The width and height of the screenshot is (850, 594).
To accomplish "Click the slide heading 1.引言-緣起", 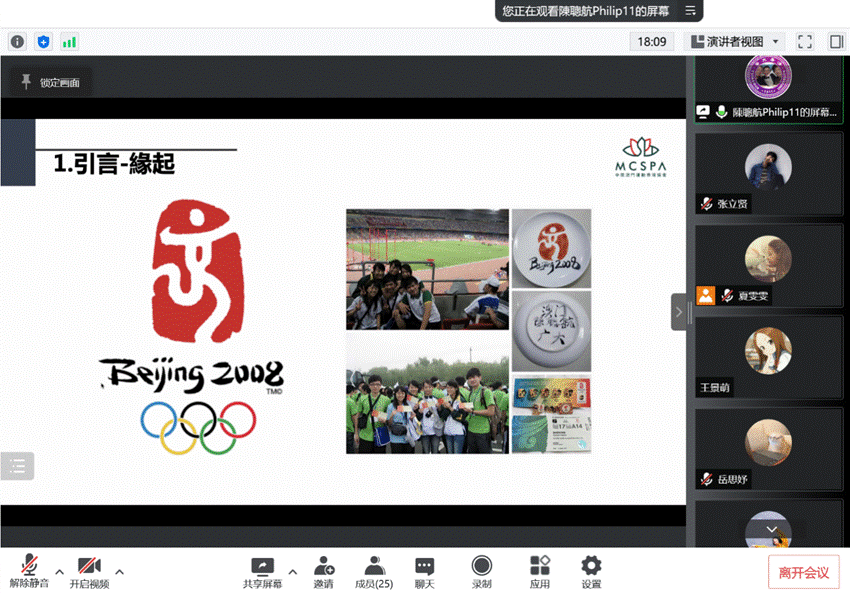I will pyautogui.click(x=114, y=164).
